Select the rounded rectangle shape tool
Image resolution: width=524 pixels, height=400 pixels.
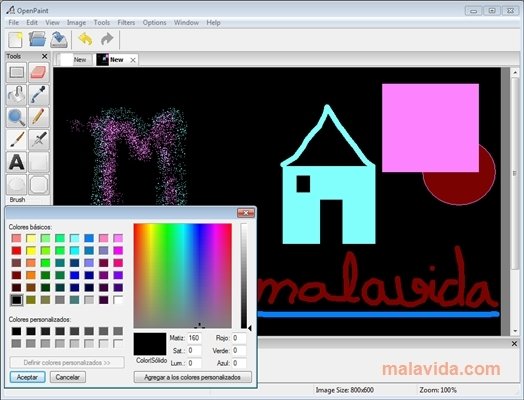pos(39,184)
